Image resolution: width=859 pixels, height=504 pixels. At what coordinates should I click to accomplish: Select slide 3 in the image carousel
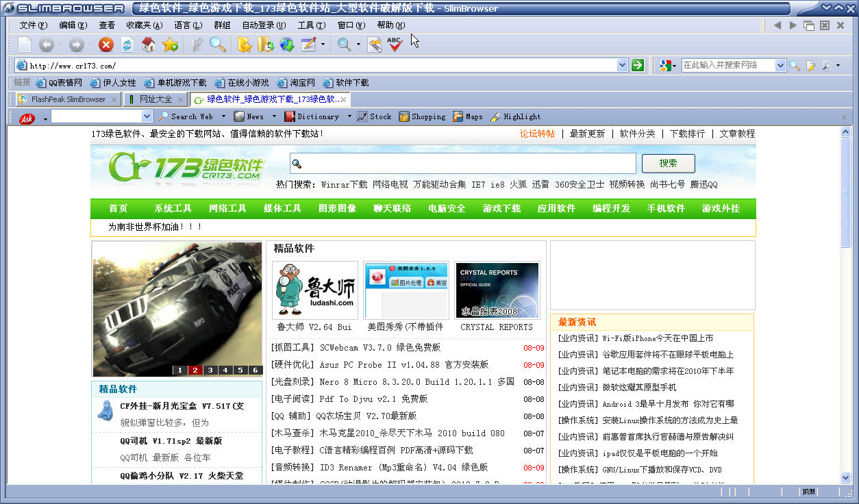210,370
